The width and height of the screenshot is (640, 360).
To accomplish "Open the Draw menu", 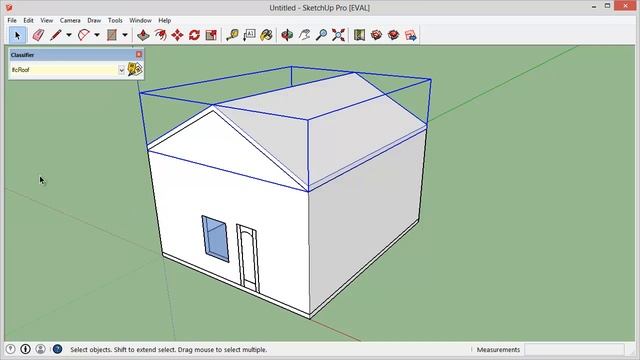I will pyautogui.click(x=94, y=20).
